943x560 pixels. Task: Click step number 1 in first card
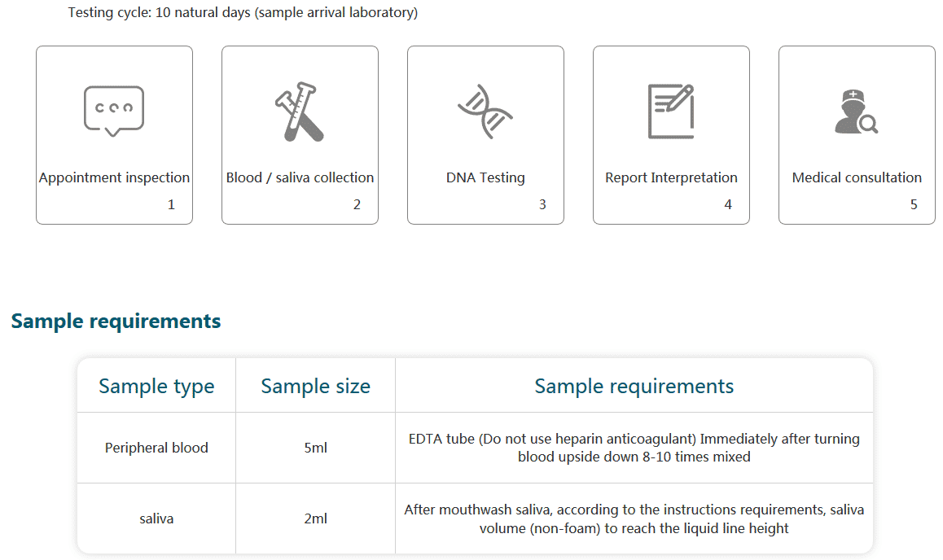coord(171,205)
